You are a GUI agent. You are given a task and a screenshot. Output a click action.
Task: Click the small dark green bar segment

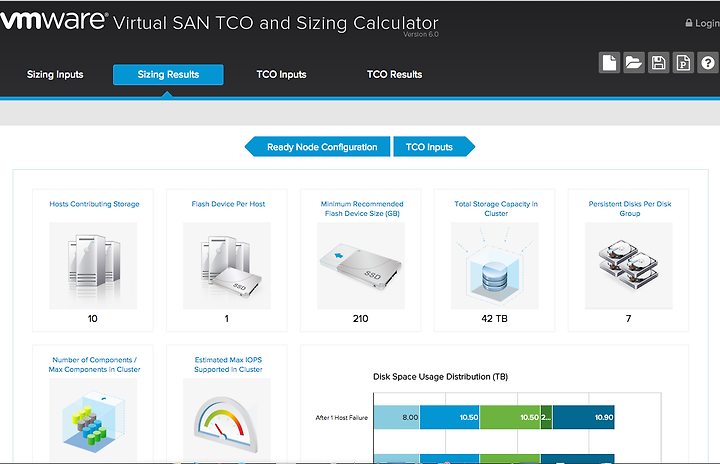click(546, 417)
